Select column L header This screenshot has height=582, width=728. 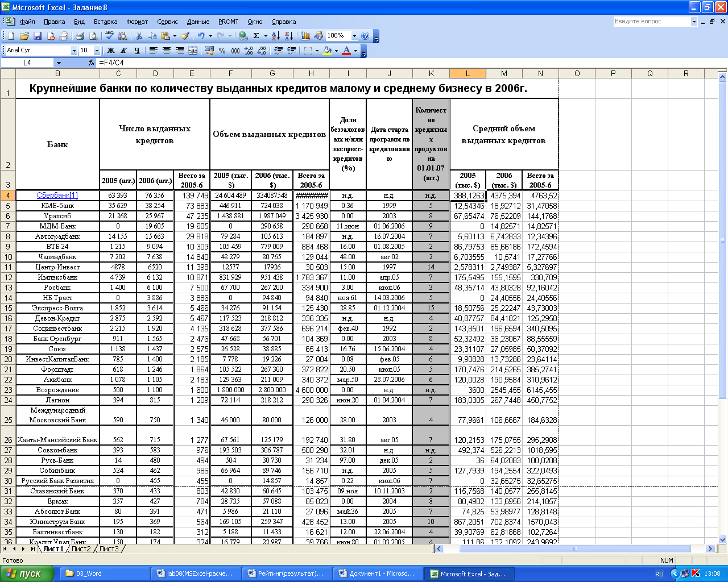(468, 73)
